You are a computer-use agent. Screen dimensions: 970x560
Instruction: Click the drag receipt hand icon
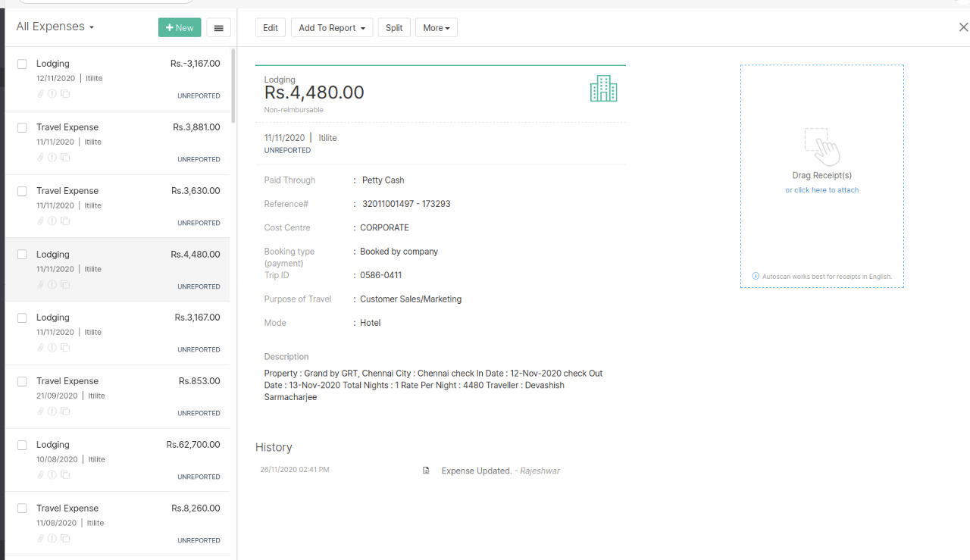pos(821,146)
